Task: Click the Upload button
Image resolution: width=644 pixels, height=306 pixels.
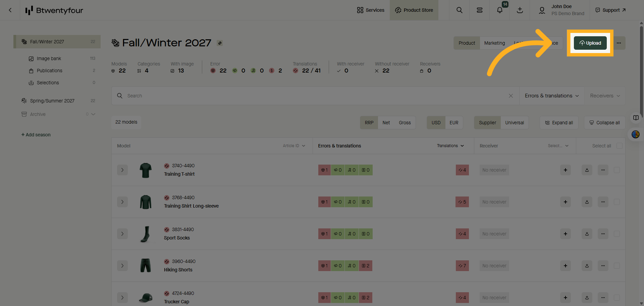Action: tap(590, 43)
